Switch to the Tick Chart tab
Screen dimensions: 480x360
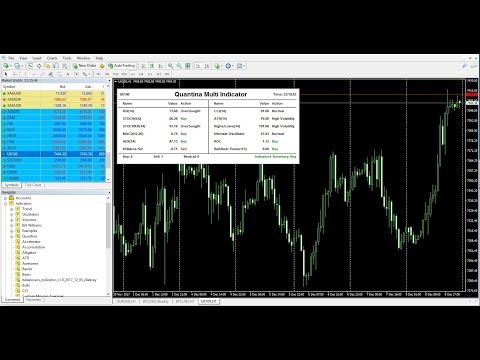[x=33, y=185]
